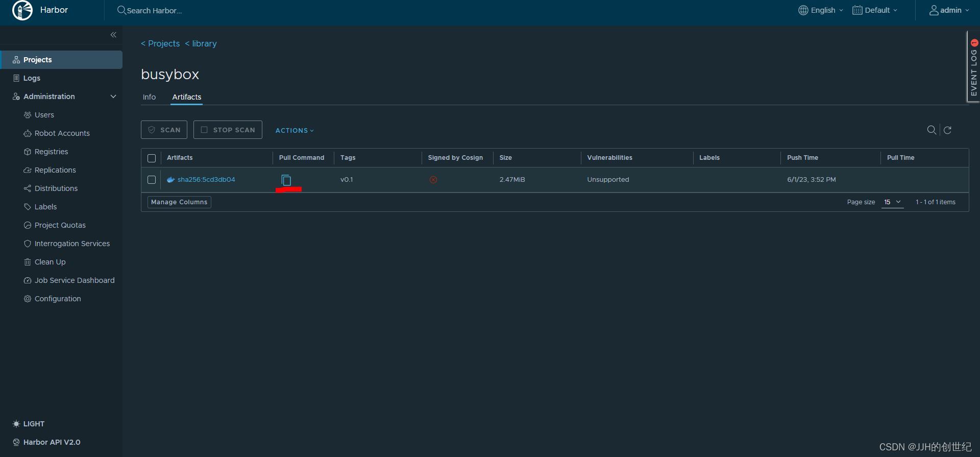
Task: Open Users menu item
Action: (x=44, y=115)
